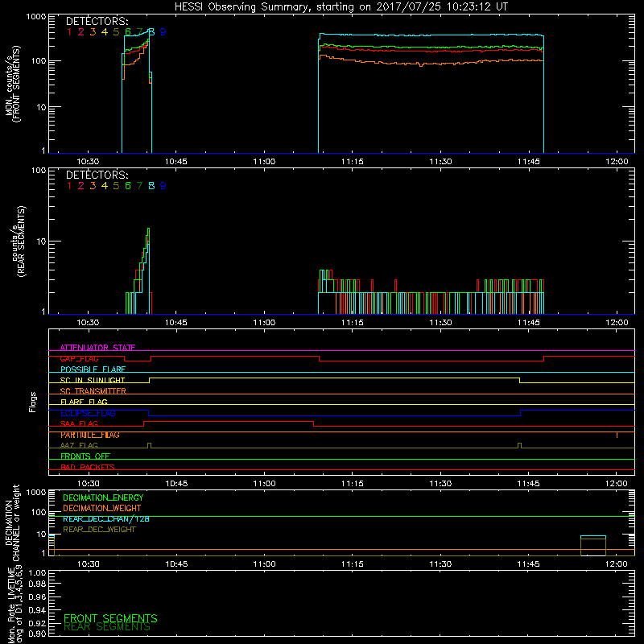Screen dimensions: 644x644
Task: Click the REAR_DEC_WEIGHT legend label
Action: click(x=99, y=530)
